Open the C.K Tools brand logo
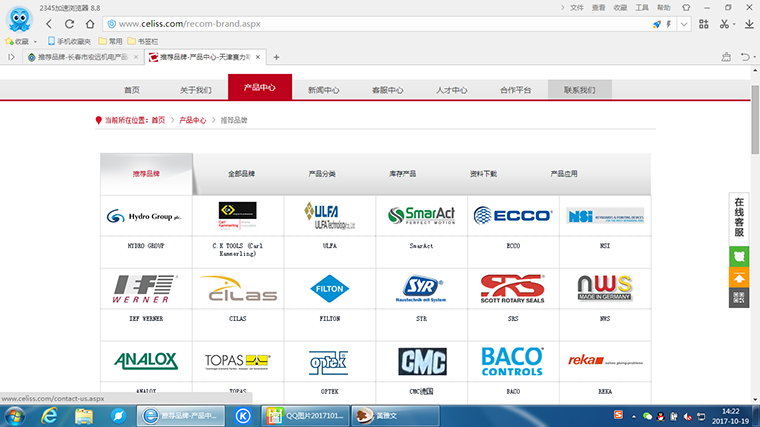The image size is (760, 427). [x=238, y=216]
